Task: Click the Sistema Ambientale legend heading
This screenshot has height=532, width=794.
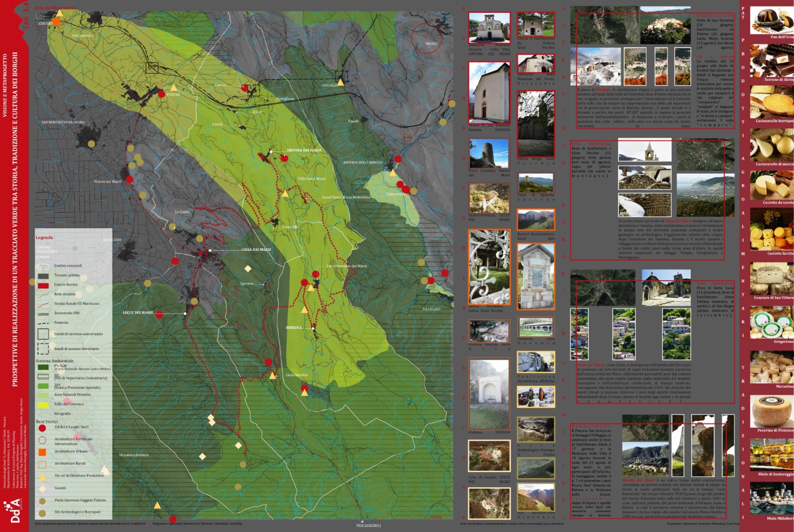Action: [x=55, y=361]
